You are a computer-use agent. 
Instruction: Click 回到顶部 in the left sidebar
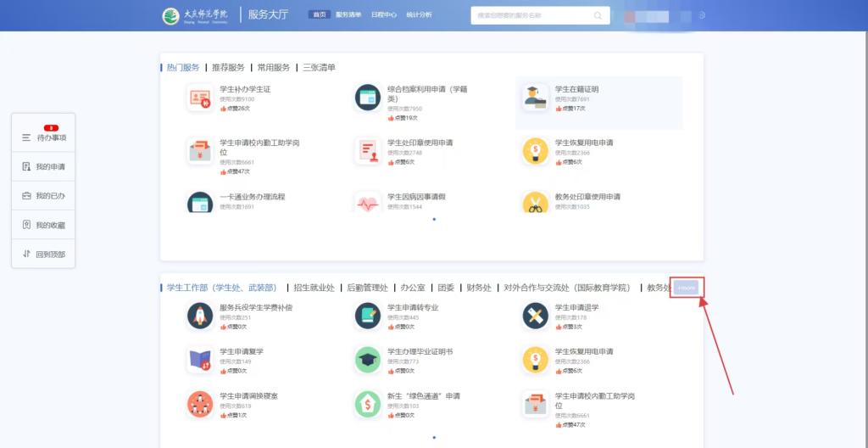[x=44, y=254]
